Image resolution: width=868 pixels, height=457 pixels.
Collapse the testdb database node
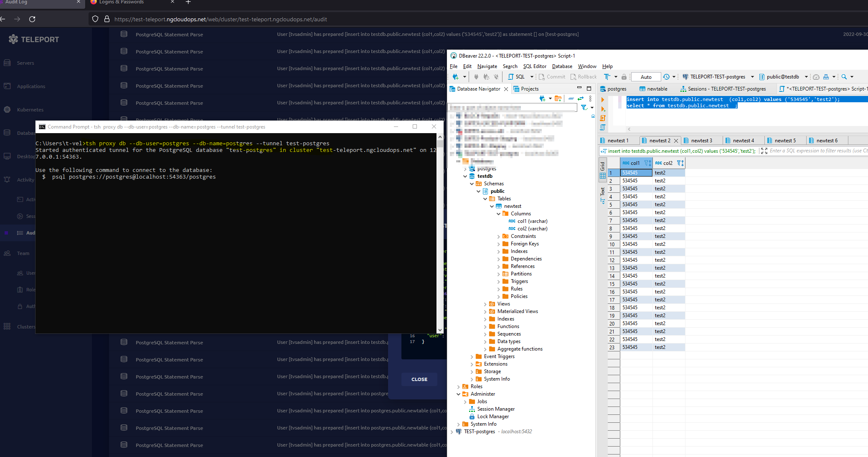[x=465, y=176]
